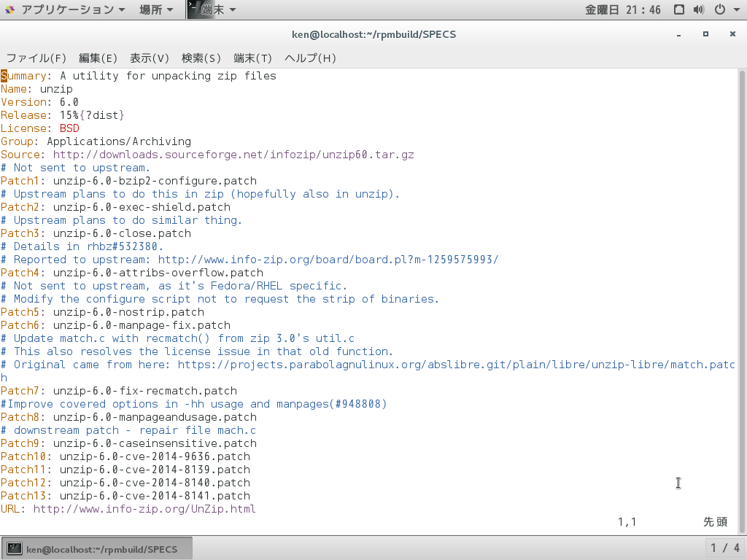Click the terminal vertical scrollbar
747x560 pixels.
pos(742,292)
